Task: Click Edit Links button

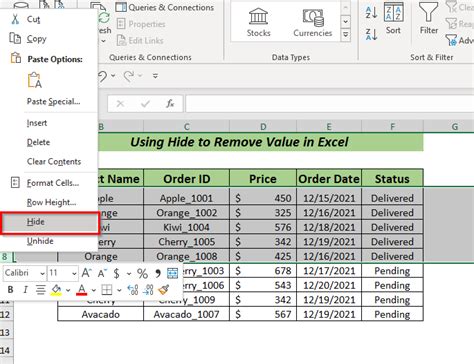Action: (140, 41)
